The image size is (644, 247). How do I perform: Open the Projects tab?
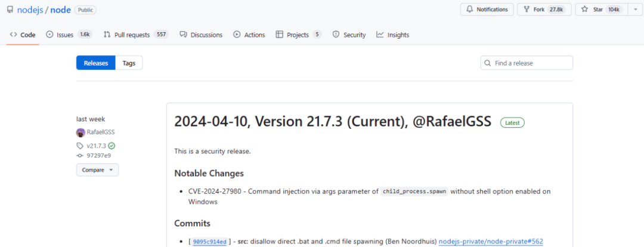[x=299, y=35]
